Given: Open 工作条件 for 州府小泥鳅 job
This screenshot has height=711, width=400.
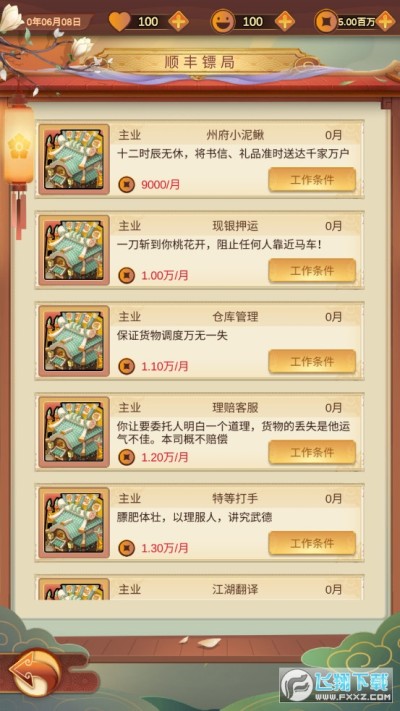Looking at the screenshot, I should [312, 180].
